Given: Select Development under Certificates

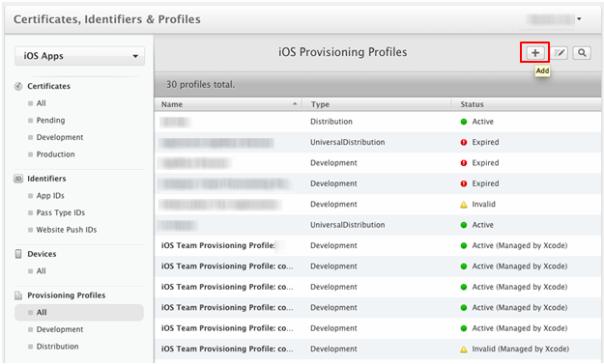Looking at the screenshot, I should point(60,137).
